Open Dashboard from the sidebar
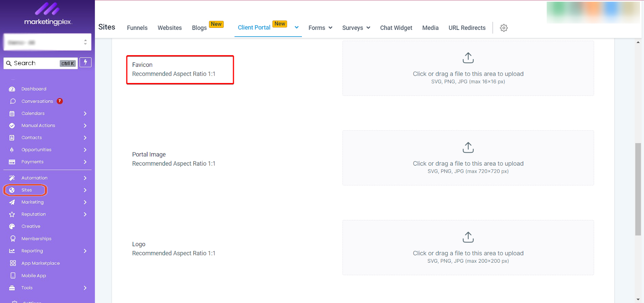Screen dimensions: 644x303 34,89
